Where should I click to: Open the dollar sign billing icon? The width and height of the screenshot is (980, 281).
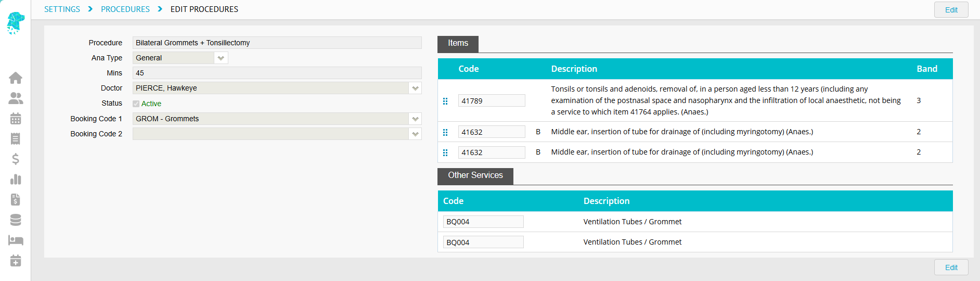(x=16, y=159)
